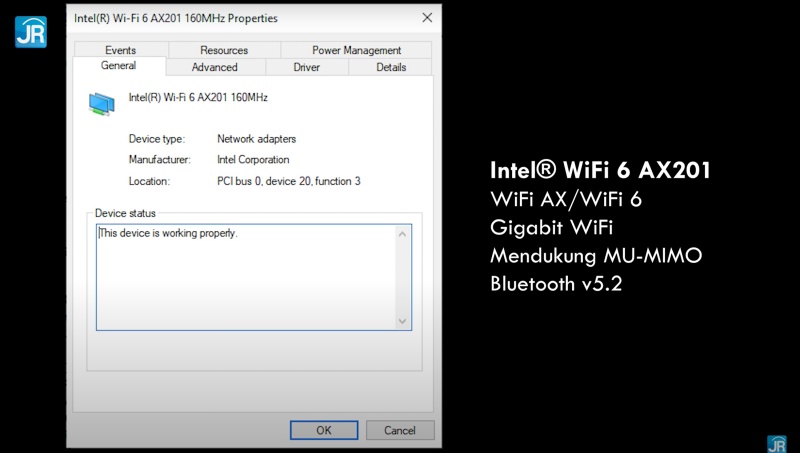Open the Driver tab
The width and height of the screenshot is (800, 453).
(x=307, y=67)
